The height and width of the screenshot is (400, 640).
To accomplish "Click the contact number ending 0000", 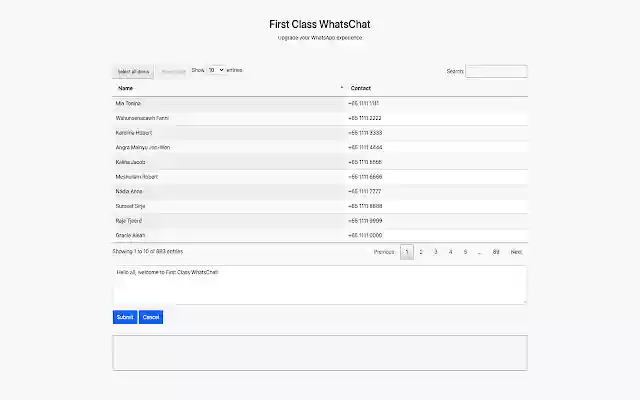I will [x=365, y=236].
